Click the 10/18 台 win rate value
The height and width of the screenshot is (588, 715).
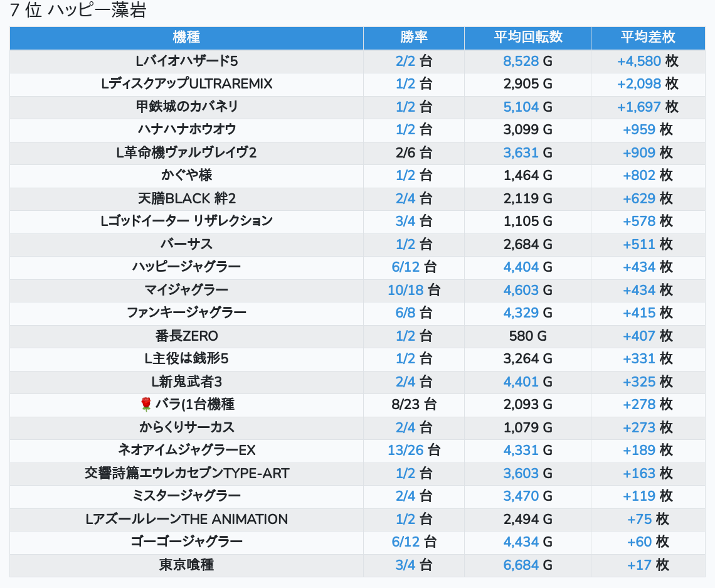[414, 290]
